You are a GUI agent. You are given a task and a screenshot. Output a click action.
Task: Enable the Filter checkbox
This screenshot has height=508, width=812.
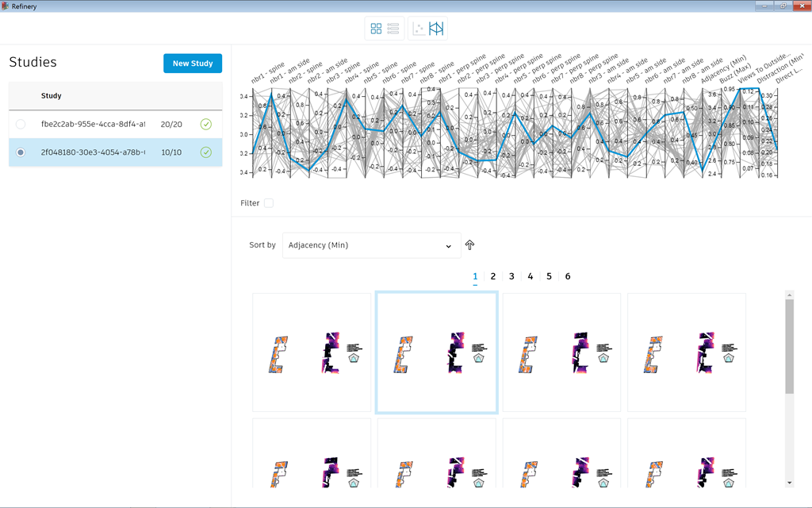(269, 203)
